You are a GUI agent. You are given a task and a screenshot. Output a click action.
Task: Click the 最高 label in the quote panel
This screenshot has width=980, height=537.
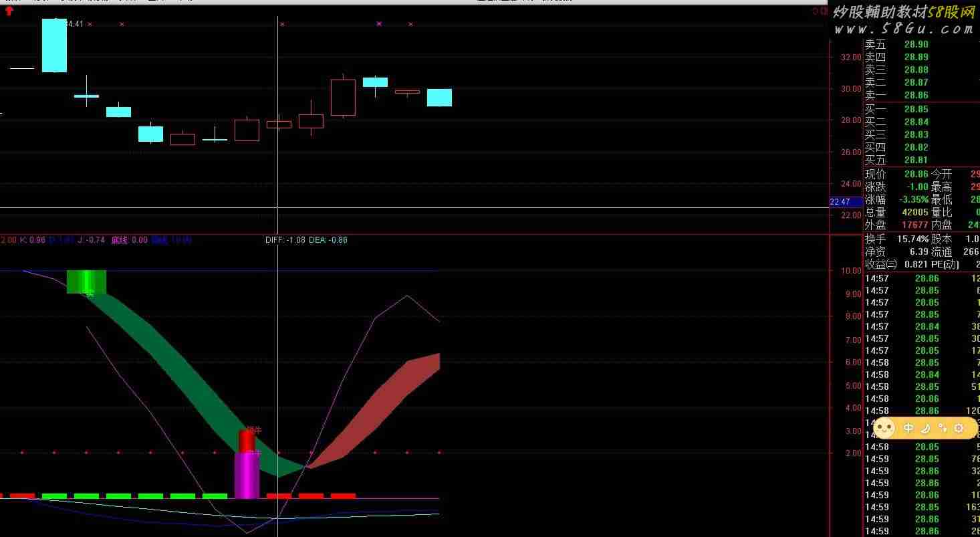tap(941, 187)
